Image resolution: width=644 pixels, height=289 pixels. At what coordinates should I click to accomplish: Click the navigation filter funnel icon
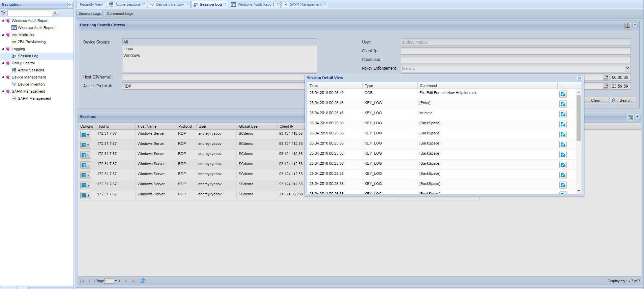point(3,13)
